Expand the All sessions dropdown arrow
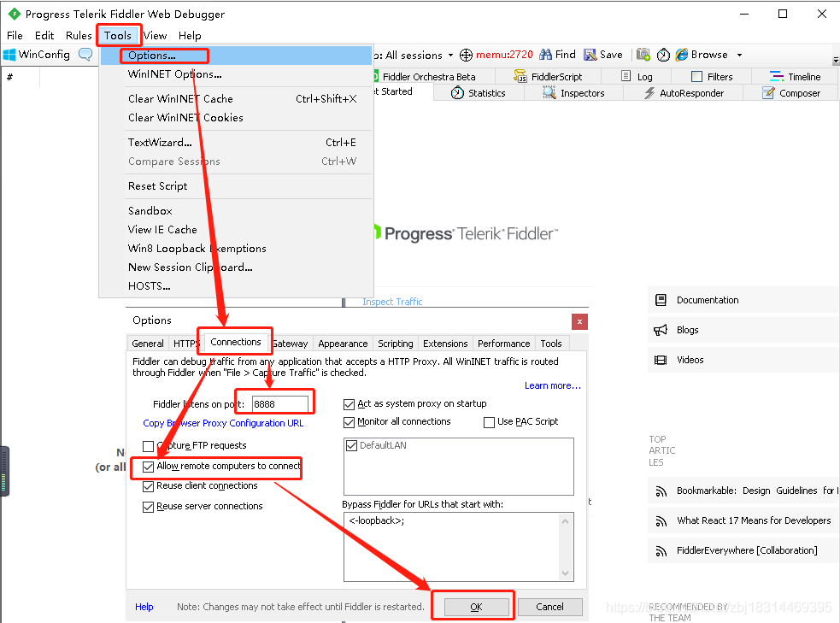This screenshot has height=623, width=840. pos(450,56)
